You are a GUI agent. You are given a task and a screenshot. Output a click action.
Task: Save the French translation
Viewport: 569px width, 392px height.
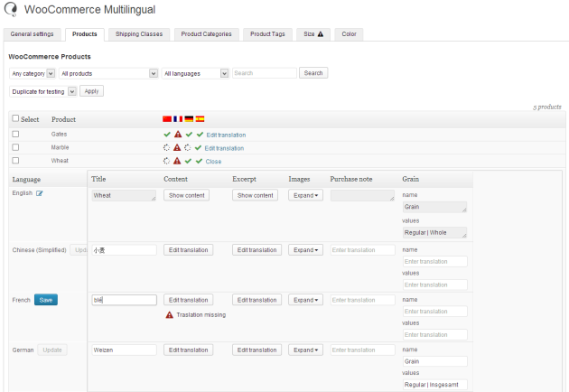pyautogui.click(x=46, y=300)
